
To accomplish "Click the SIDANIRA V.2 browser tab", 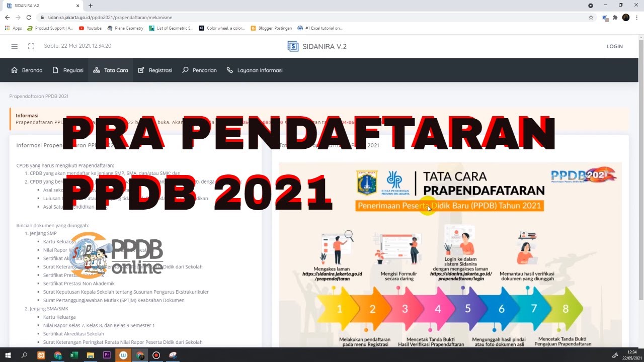I will [41, 6].
